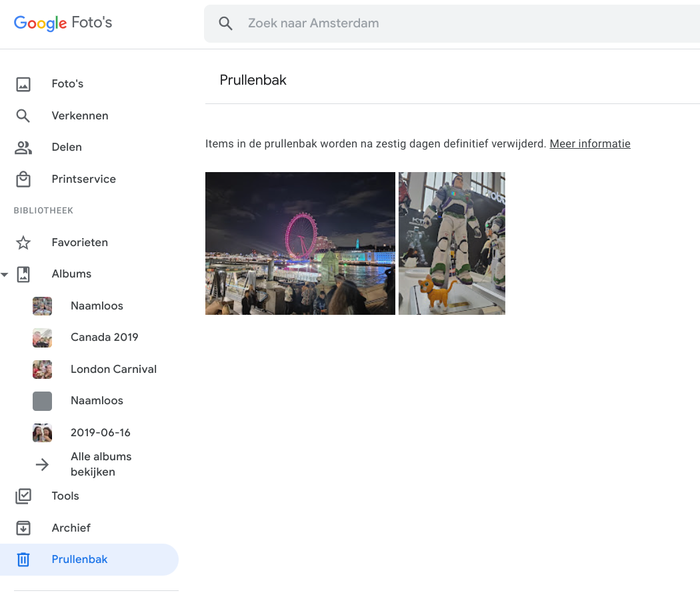Open the Albums section label
The height and width of the screenshot is (601, 700).
point(71,273)
